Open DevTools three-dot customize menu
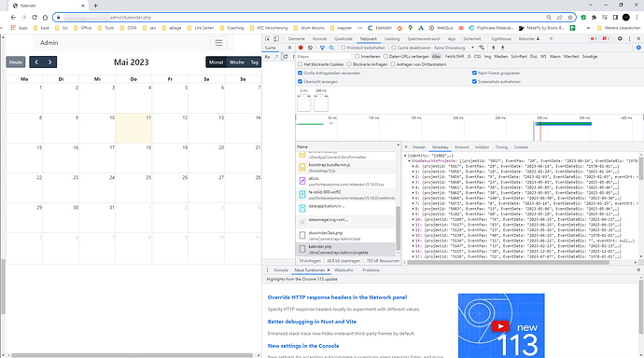 click(630, 38)
